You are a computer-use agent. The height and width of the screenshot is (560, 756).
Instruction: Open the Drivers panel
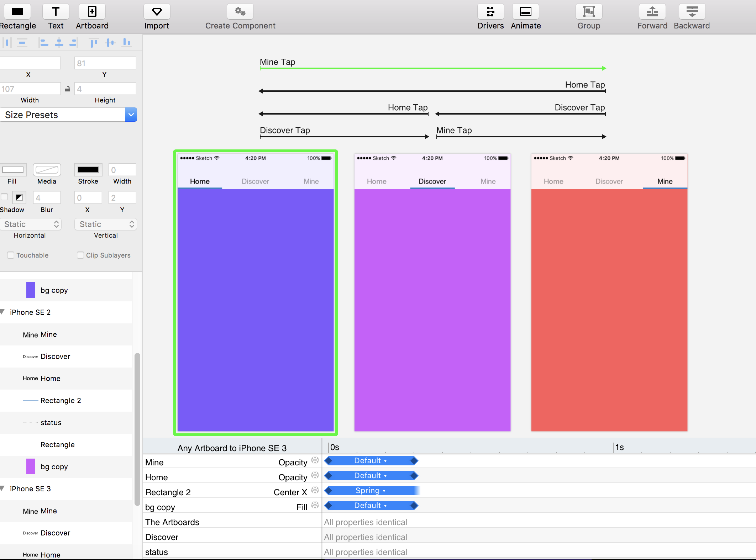(490, 12)
